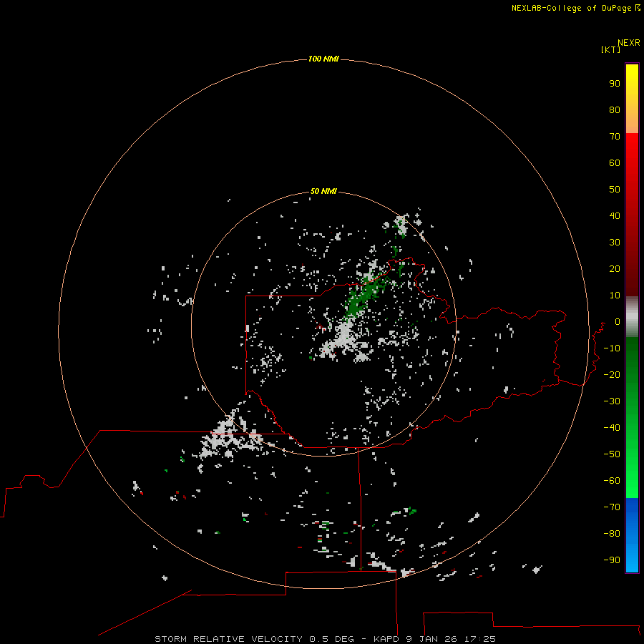Image resolution: width=644 pixels, height=644 pixels.
Task: Click the 60 value on velocity scale
Action: [615, 162]
